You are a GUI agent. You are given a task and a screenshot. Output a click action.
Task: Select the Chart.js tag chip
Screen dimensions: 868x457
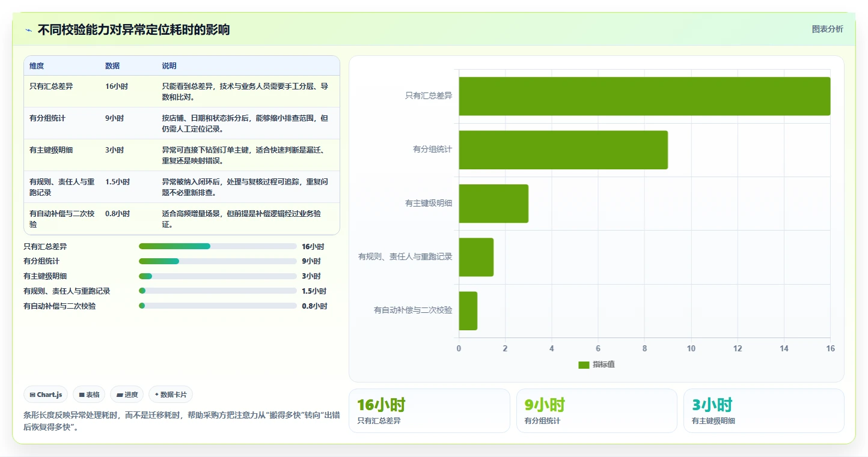click(46, 395)
